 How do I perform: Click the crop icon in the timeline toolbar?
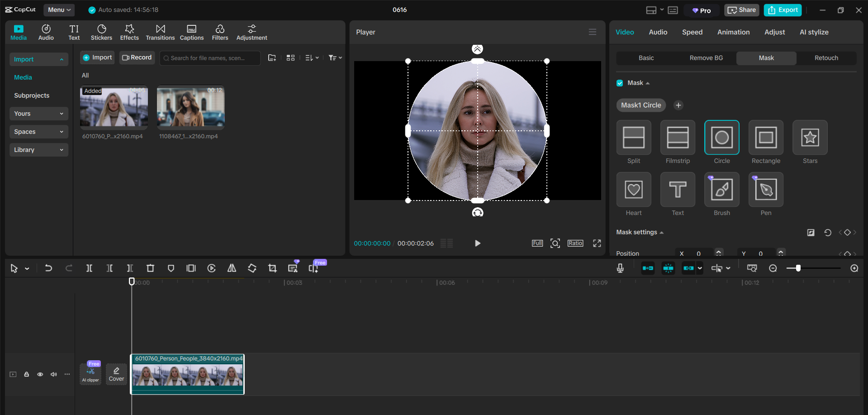(272, 268)
